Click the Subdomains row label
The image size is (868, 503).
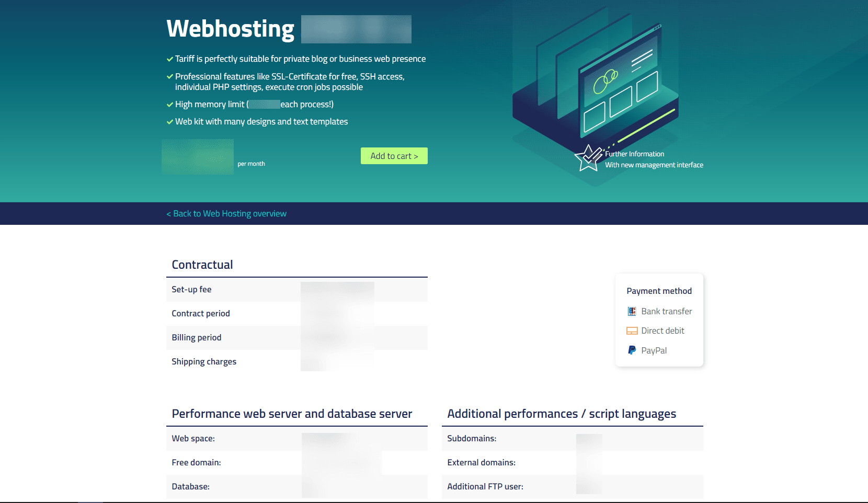click(x=472, y=438)
